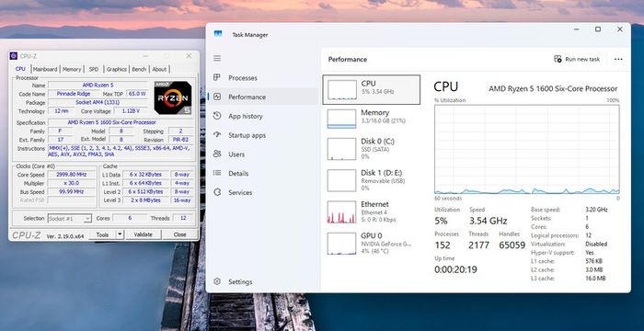Select the GPU 0 performance entry

(372, 243)
